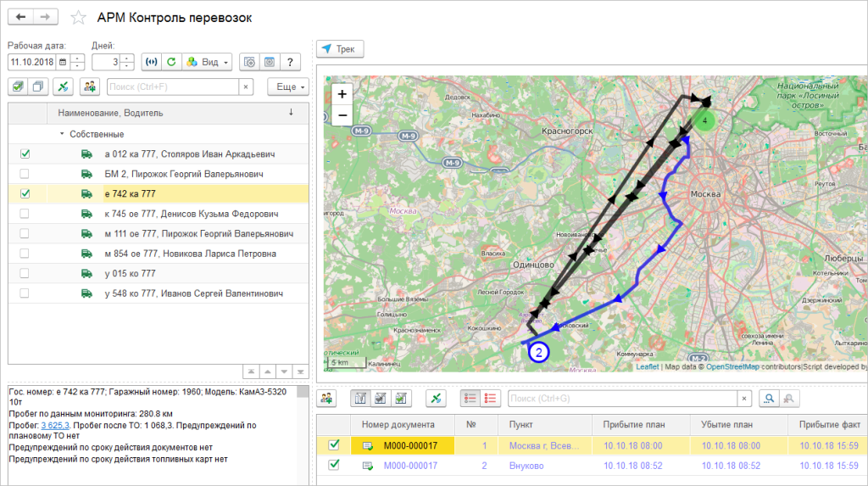
Task: Click the question mark help icon
Action: [290, 62]
